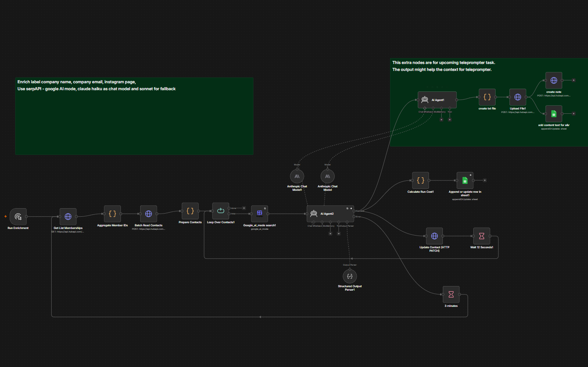Open the Structured Output Parser1 node
This screenshot has height=367, width=588.
click(x=350, y=276)
